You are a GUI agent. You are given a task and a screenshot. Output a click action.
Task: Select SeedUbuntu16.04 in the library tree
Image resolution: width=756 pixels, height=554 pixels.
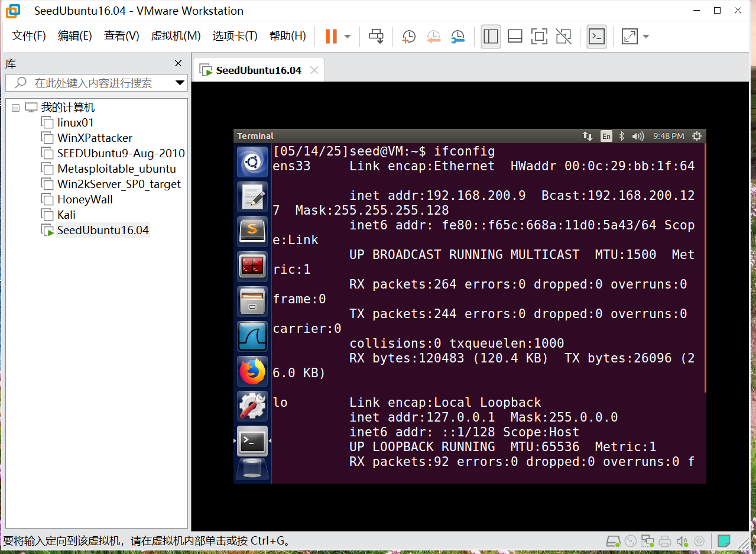(103, 231)
